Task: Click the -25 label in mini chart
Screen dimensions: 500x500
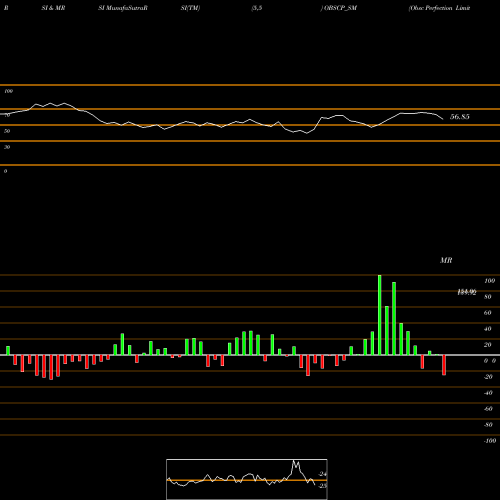Action: (x=322, y=486)
